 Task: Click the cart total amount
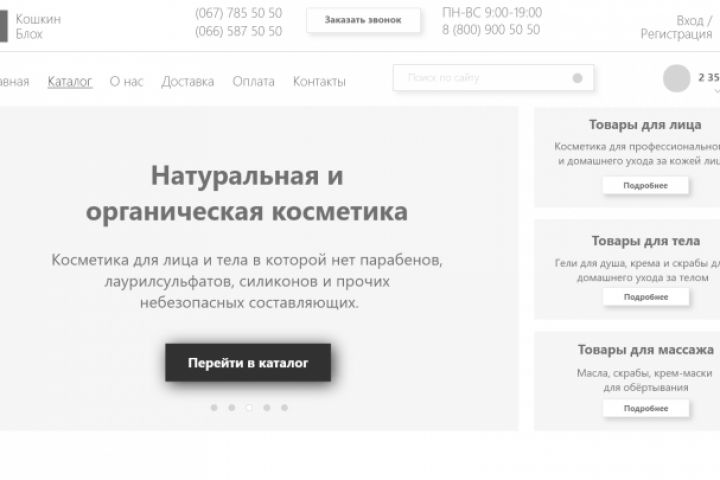point(709,77)
